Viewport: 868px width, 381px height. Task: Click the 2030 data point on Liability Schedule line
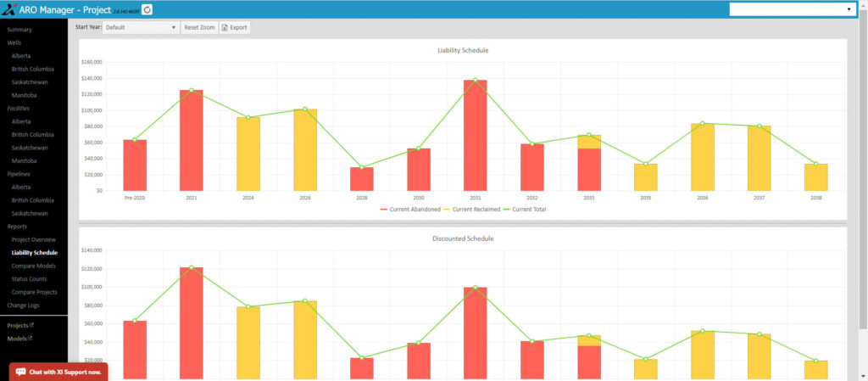point(419,148)
